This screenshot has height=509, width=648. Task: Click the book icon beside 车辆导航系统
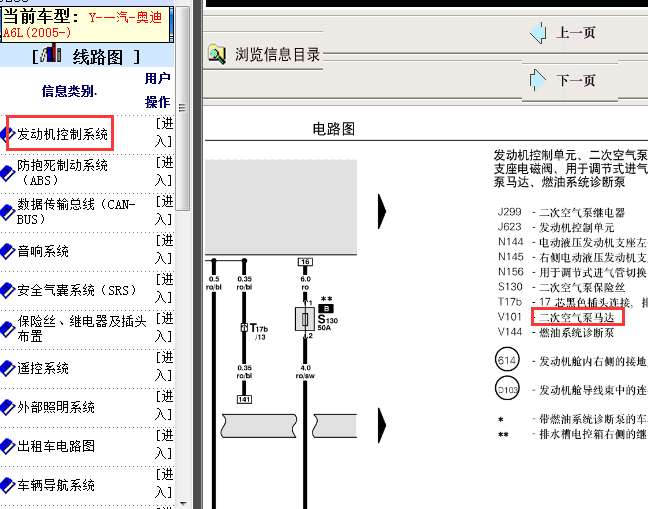pos(7,485)
